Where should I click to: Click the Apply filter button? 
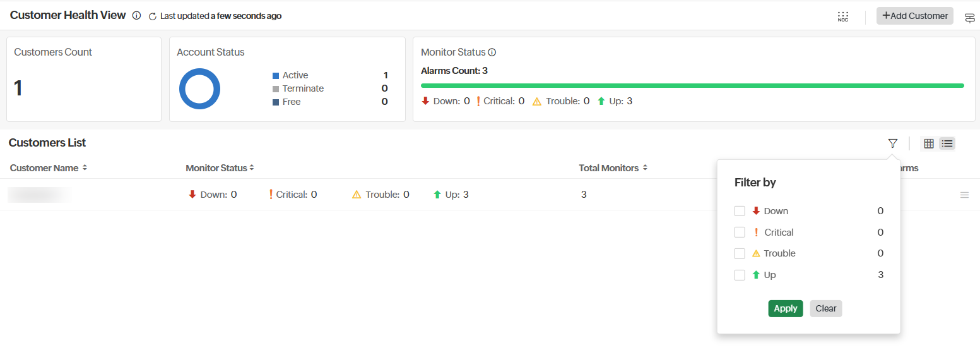tap(785, 308)
